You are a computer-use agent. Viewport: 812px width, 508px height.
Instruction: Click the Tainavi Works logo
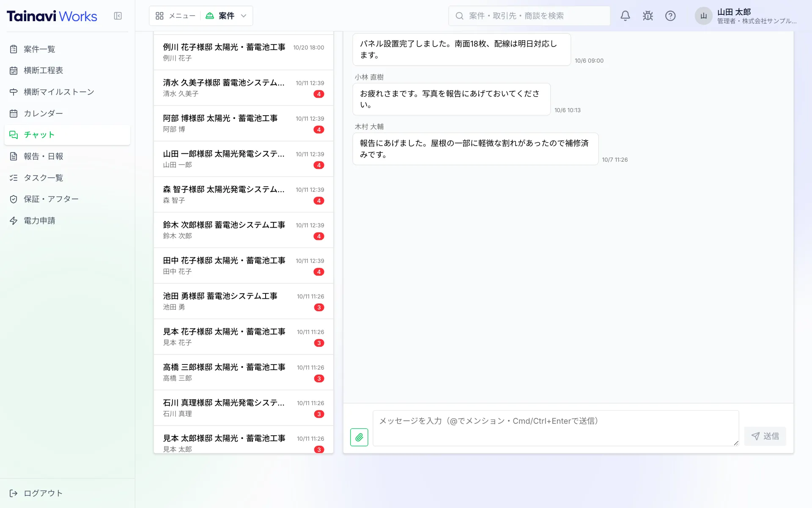coord(52,16)
